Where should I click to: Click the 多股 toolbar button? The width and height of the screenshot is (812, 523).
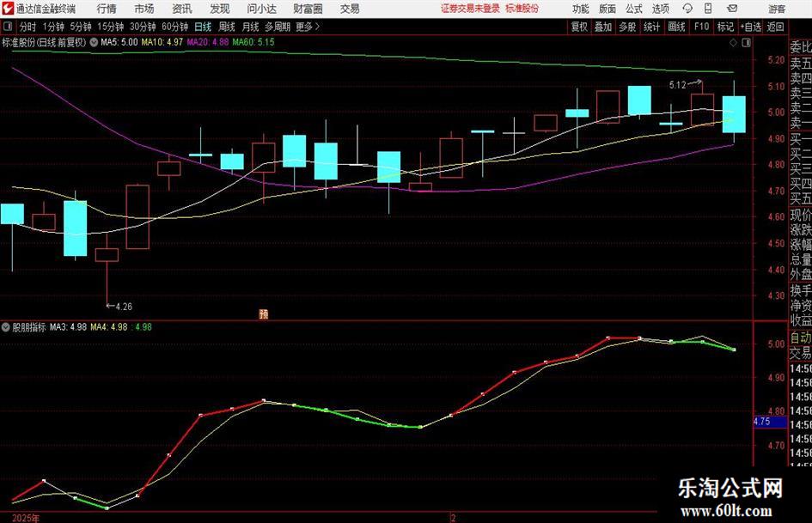pos(627,27)
